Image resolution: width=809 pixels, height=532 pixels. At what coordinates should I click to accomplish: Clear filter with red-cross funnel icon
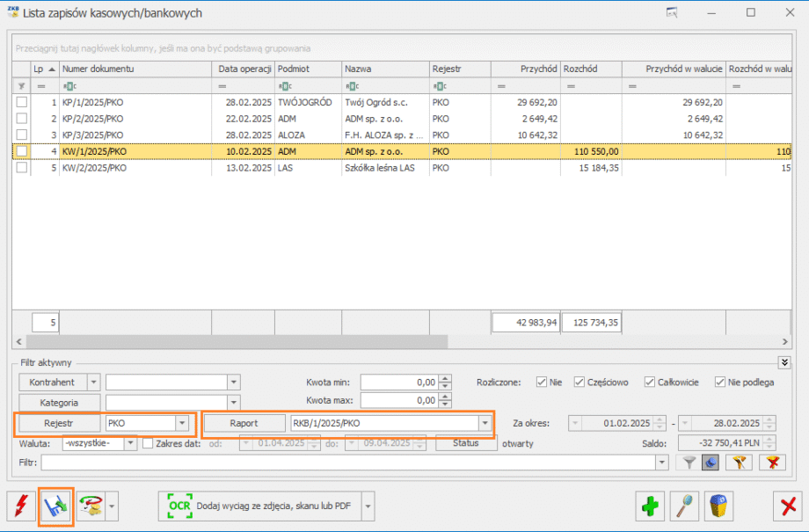tap(773, 463)
